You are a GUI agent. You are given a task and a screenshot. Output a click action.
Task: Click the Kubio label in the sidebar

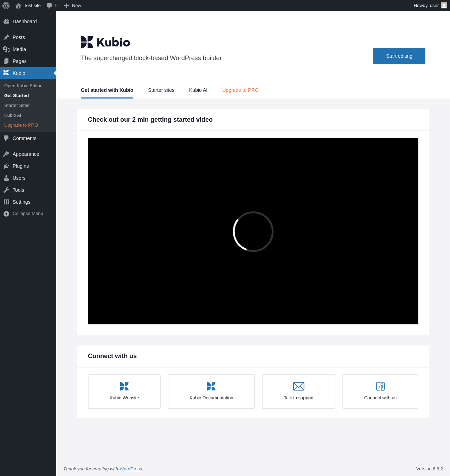19,73
